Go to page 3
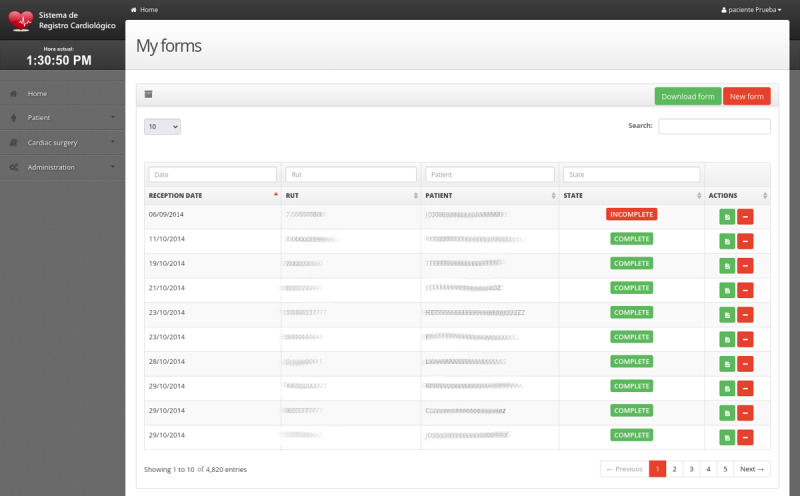 (x=691, y=469)
